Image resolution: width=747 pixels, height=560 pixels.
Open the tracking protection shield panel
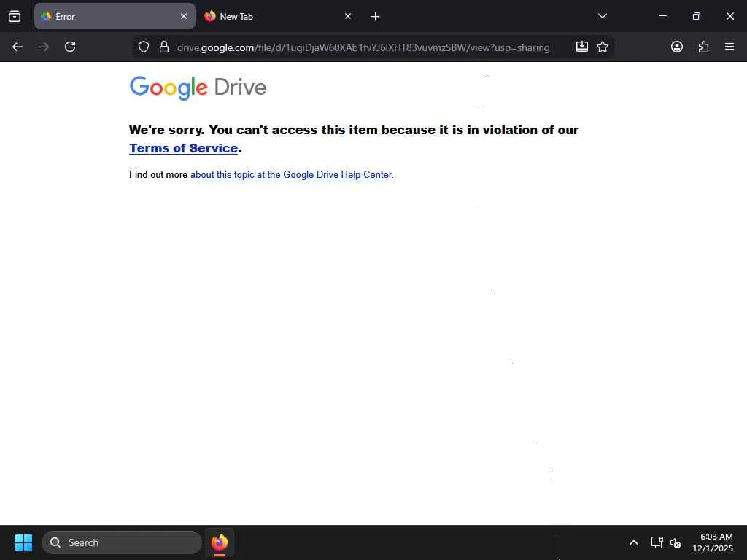144,47
